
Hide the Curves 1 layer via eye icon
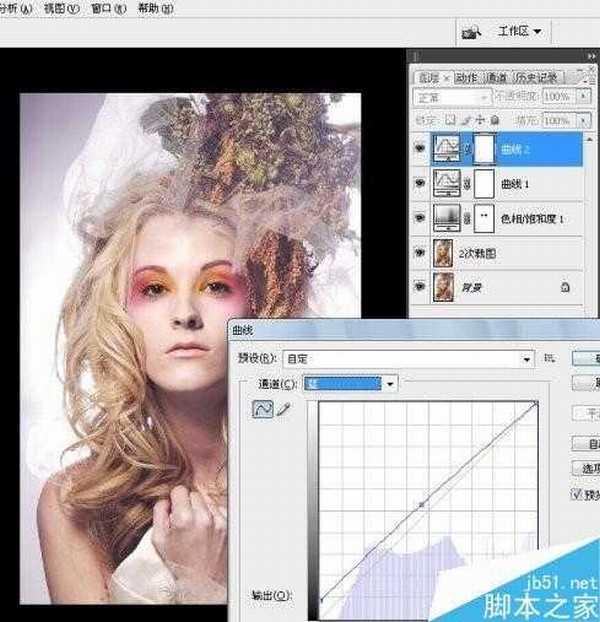[x=418, y=185]
